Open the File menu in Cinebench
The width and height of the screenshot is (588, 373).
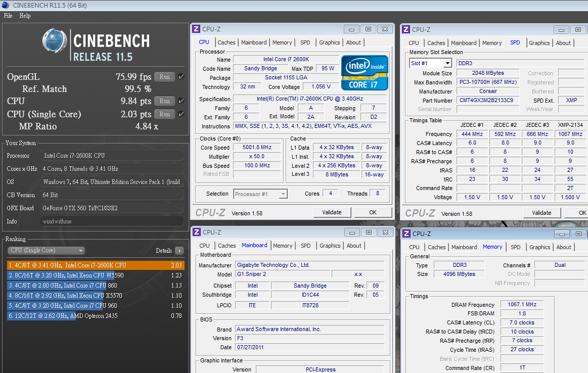tap(8, 16)
